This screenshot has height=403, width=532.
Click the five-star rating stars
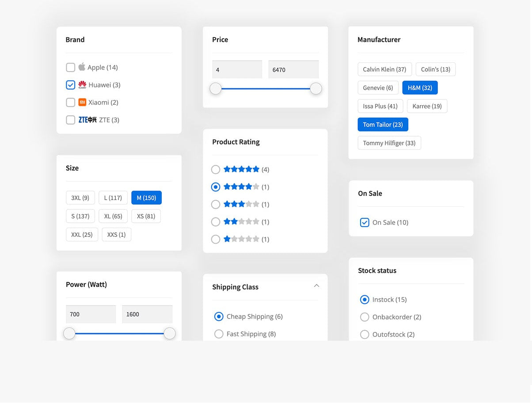(241, 169)
